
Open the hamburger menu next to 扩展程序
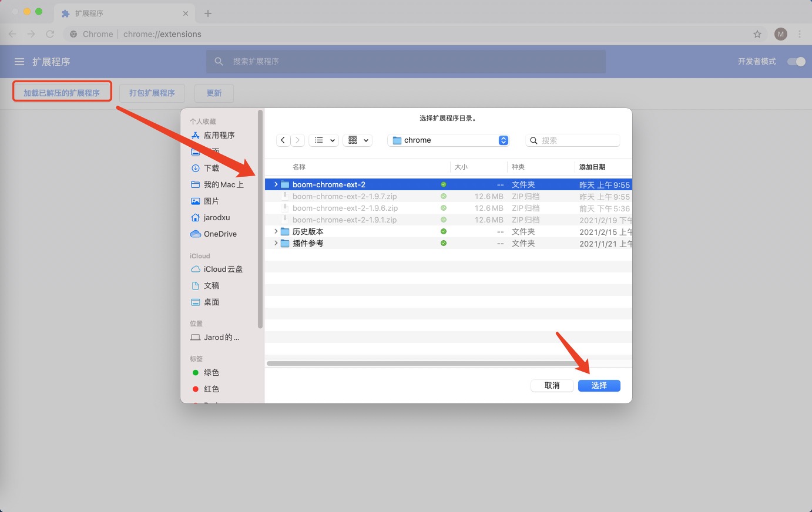[19, 62]
